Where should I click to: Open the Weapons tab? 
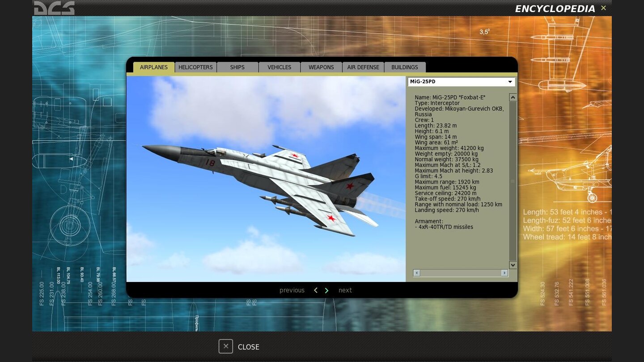click(321, 67)
